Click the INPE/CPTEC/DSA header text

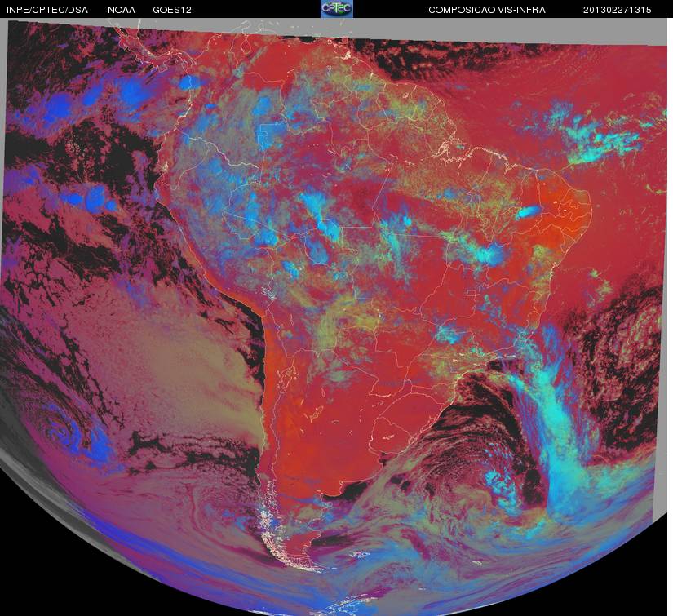coord(47,10)
